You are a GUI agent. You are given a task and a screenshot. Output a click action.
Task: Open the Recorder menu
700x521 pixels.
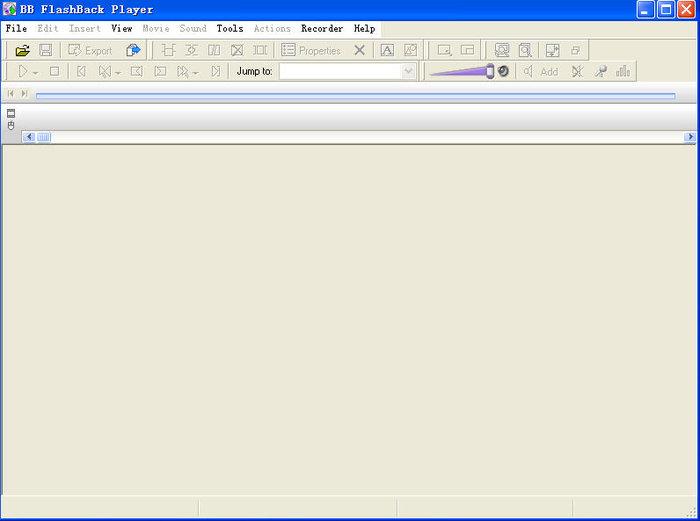(x=322, y=29)
